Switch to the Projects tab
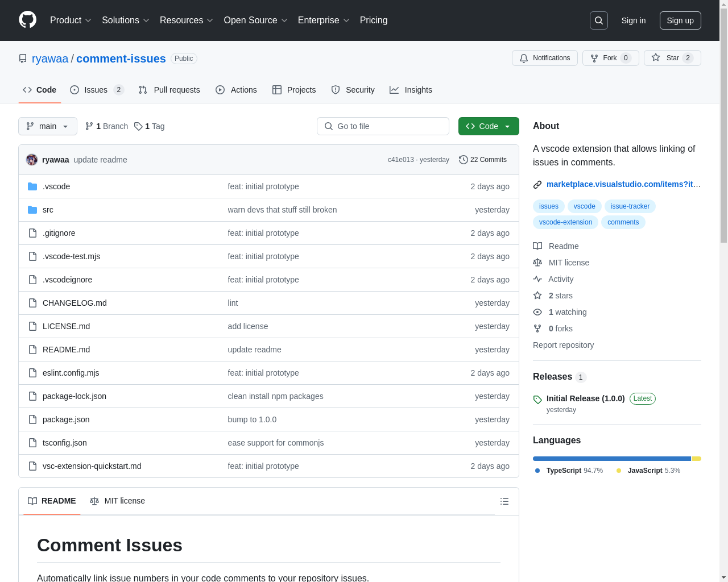This screenshot has width=728, height=582. click(x=294, y=90)
